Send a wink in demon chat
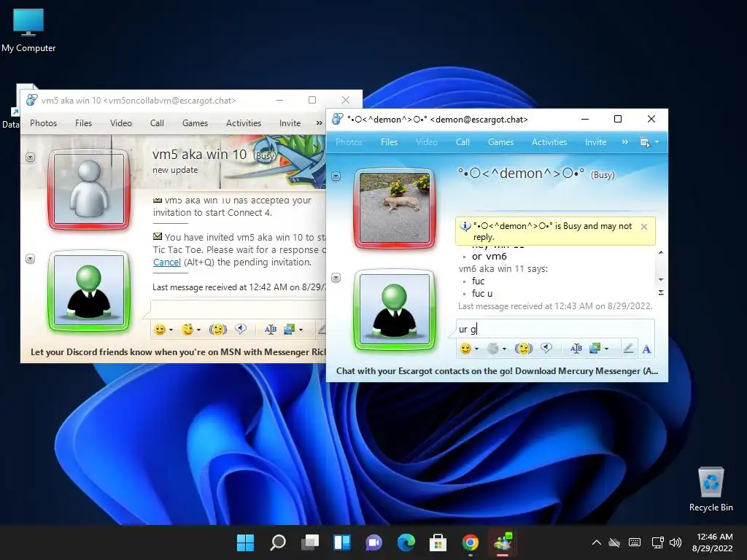Viewport: 747px width, 560px height. [493, 349]
